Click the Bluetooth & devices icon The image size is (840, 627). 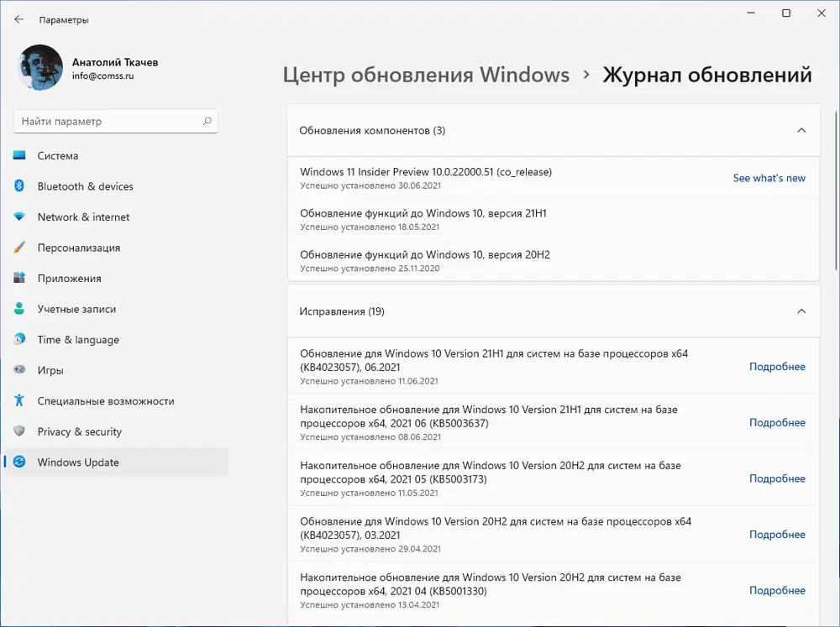pos(19,185)
